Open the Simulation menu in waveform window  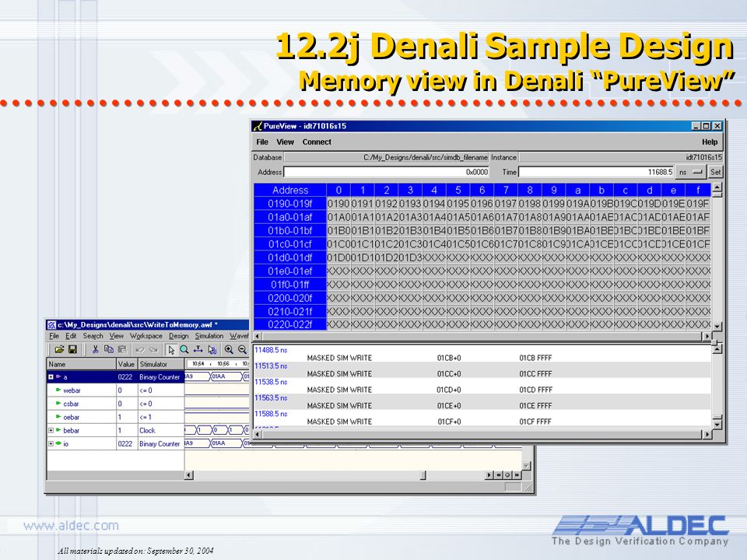pos(209,336)
